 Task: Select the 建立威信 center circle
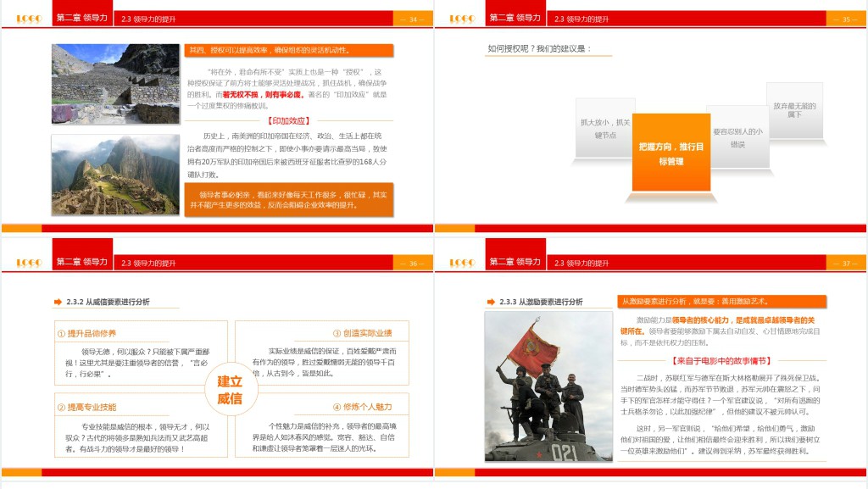(x=229, y=390)
